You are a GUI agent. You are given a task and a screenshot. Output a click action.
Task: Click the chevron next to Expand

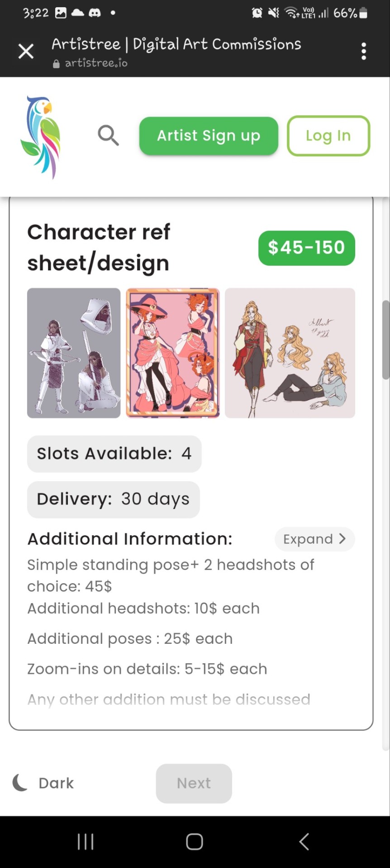pos(342,538)
